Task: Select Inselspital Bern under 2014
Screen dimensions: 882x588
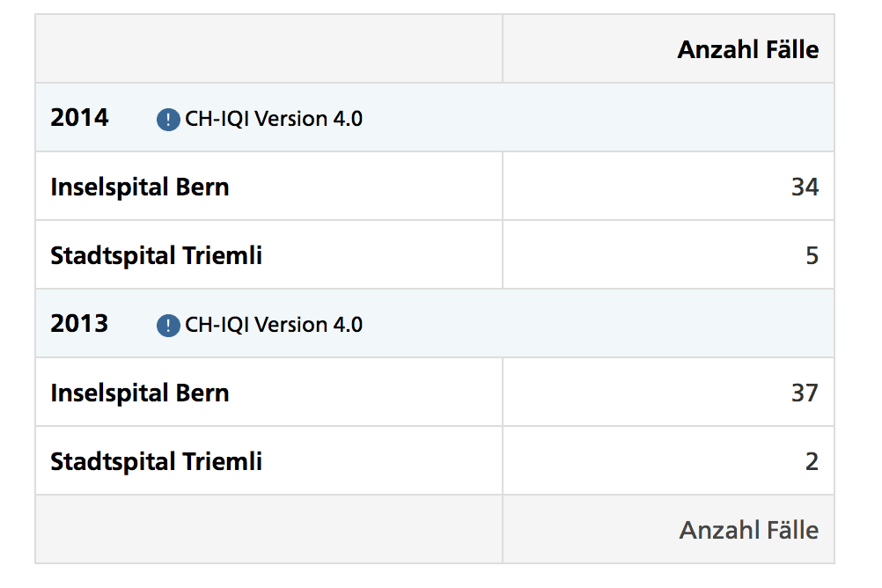Action: (x=140, y=187)
